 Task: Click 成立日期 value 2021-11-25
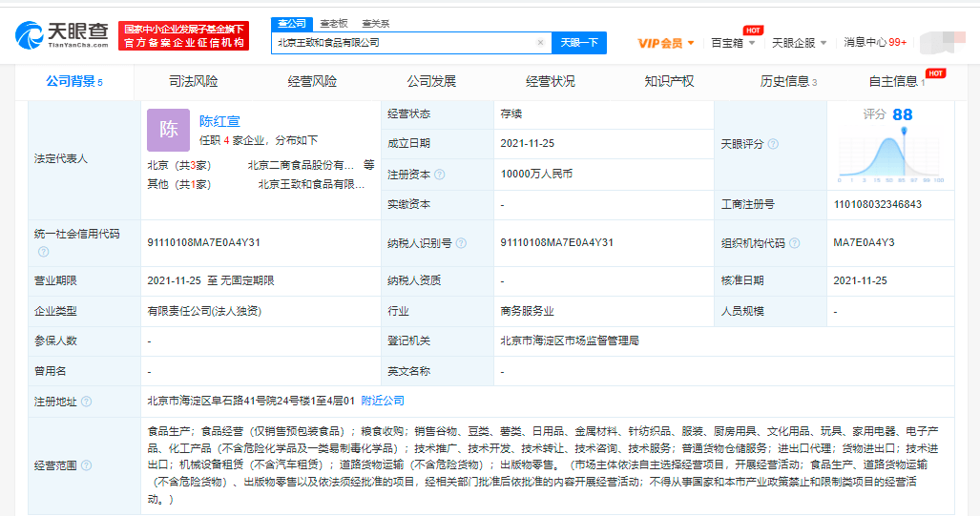pos(527,143)
